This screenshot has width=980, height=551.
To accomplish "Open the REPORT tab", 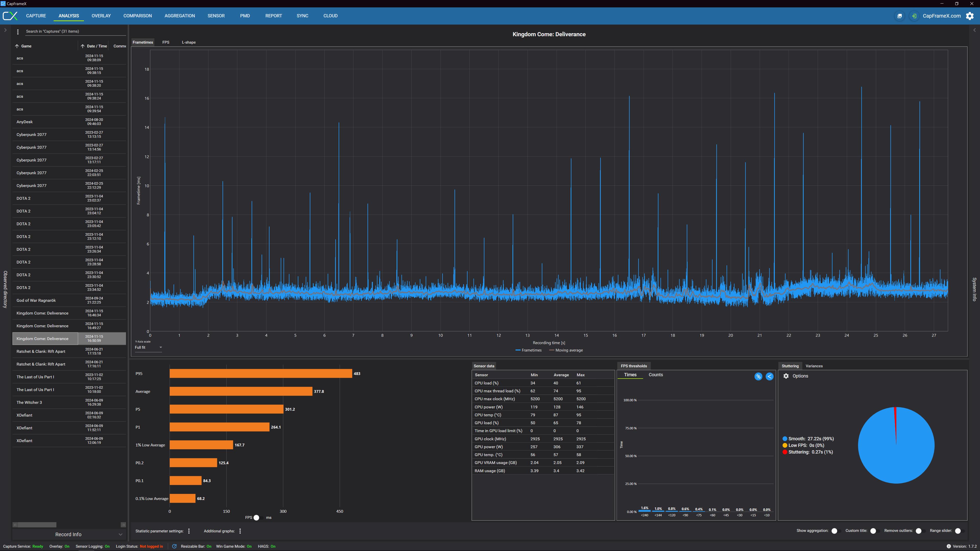I will tap(274, 16).
